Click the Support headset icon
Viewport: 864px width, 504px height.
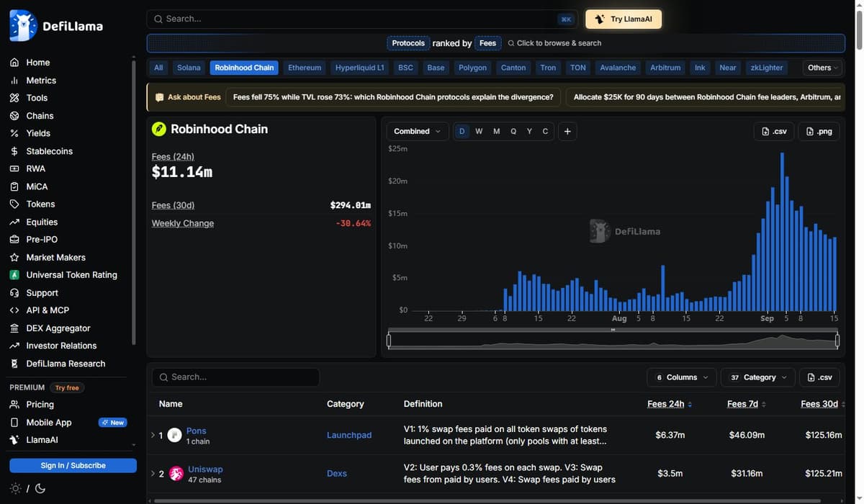pos(14,293)
